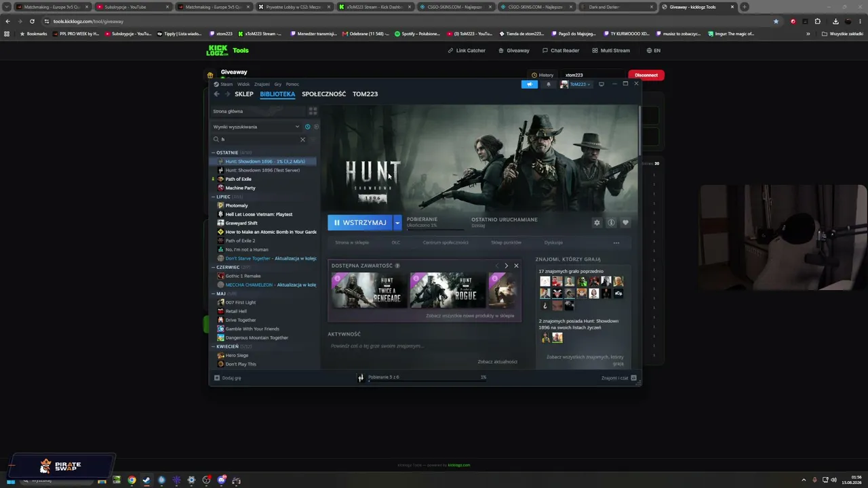
Task: Collapse the LIPIEC game group
Action: click(x=223, y=197)
